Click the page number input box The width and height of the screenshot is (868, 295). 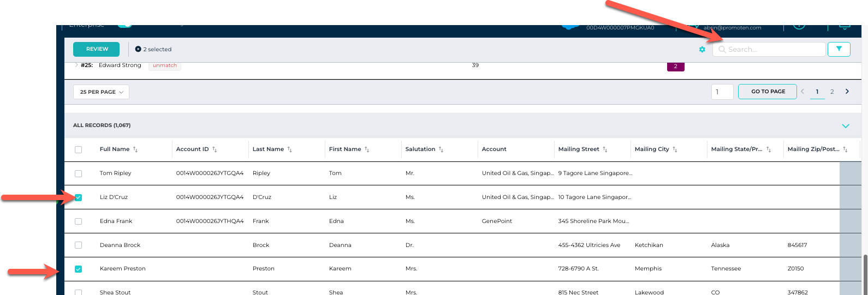click(722, 92)
